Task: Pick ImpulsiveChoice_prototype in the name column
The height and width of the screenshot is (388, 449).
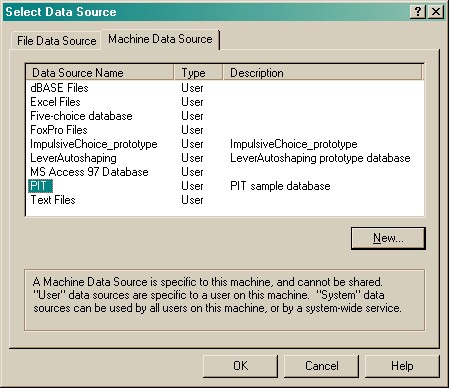Action: coord(94,144)
